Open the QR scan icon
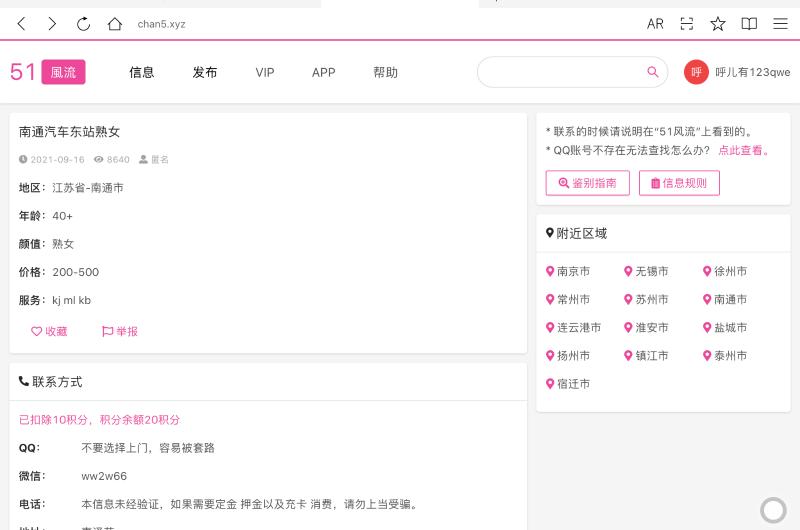The height and width of the screenshot is (530, 800). pyautogui.click(x=687, y=24)
